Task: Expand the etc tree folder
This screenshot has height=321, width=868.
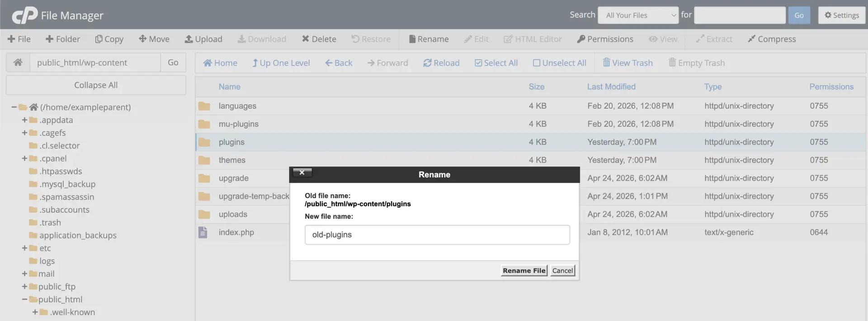Action: pyautogui.click(x=24, y=248)
